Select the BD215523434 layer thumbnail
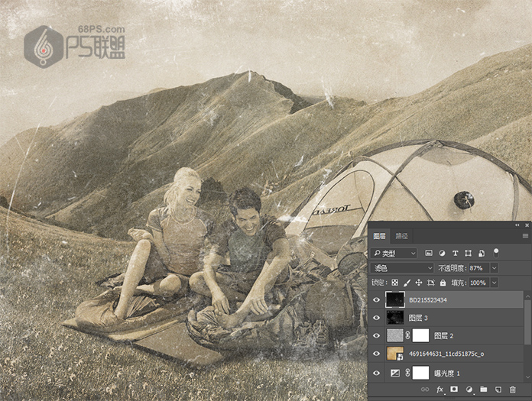Image resolution: width=532 pixels, height=401 pixels. point(395,299)
